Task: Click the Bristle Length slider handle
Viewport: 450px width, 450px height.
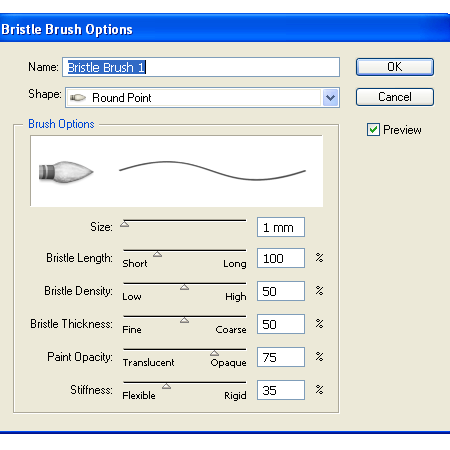Action: (157, 254)
